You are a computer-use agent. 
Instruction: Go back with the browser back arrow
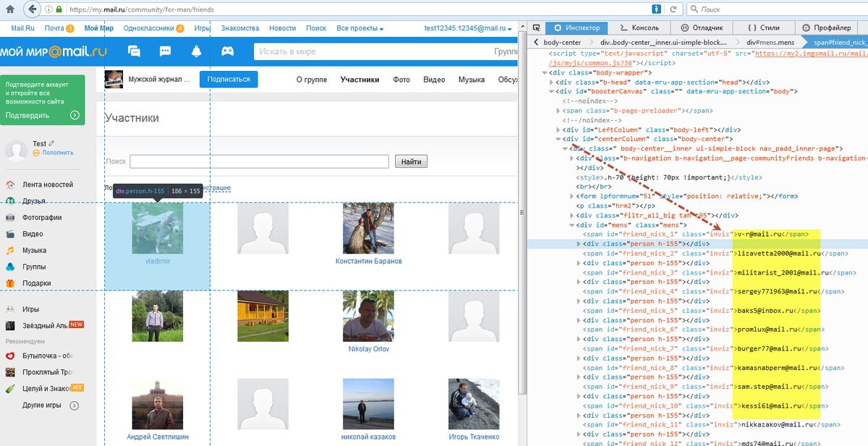(33, 9)
